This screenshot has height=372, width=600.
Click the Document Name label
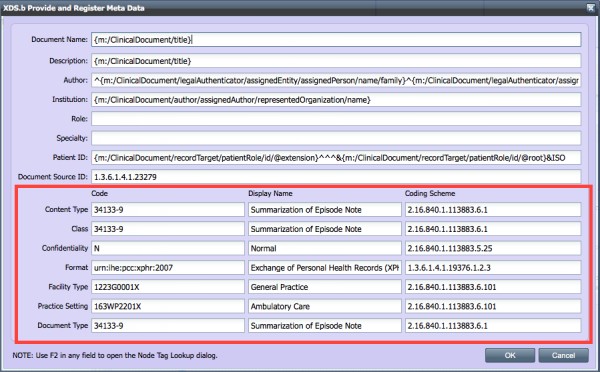click(59, 39)
